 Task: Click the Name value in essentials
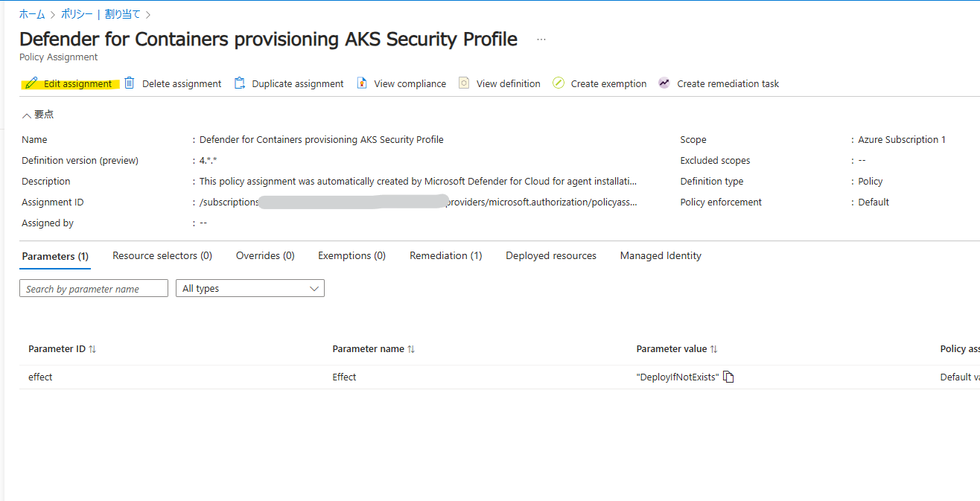click(322, 139)
